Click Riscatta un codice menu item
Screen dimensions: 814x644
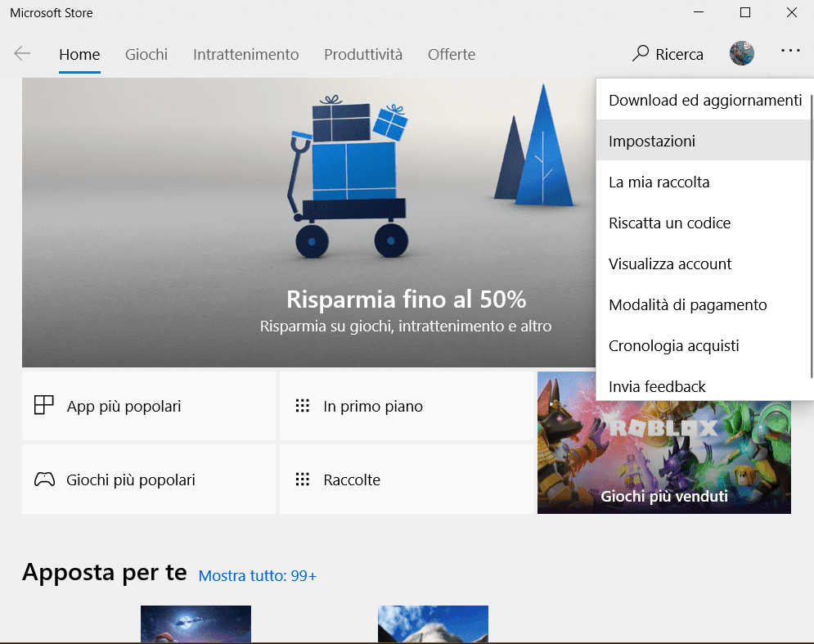[669, 223]
